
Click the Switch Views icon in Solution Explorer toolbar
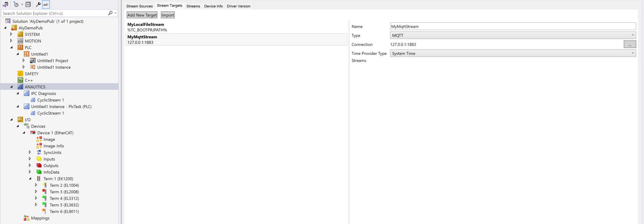5,4
